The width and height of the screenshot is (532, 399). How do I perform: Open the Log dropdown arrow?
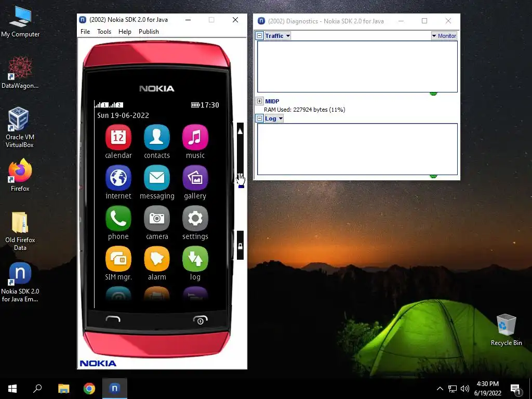[x=281, y=118]
